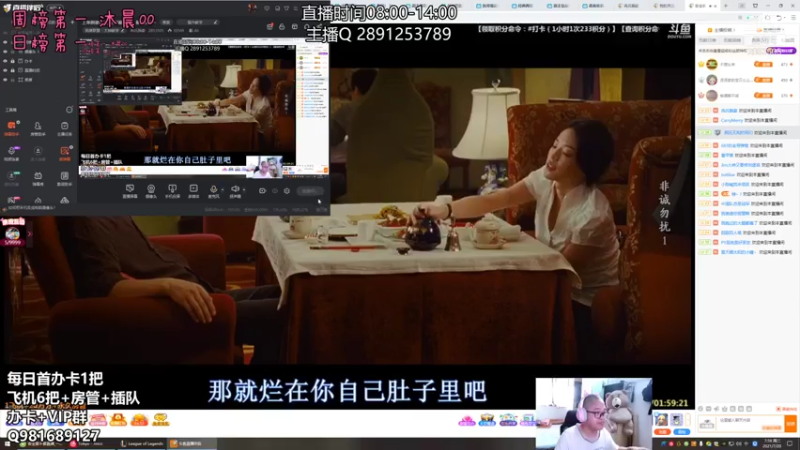Click the orange send button next to chat input
Viewport: 800px width, 450px height.
coord(791,423)
